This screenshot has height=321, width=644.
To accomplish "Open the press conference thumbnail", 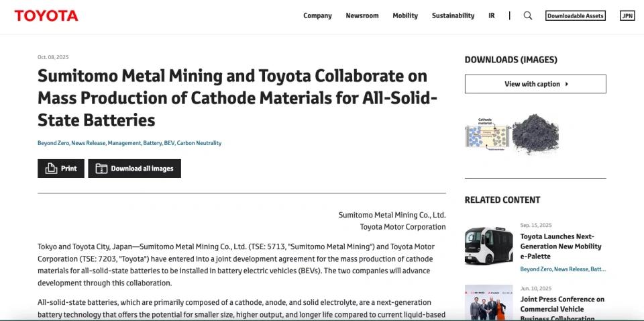I will 488,304.
